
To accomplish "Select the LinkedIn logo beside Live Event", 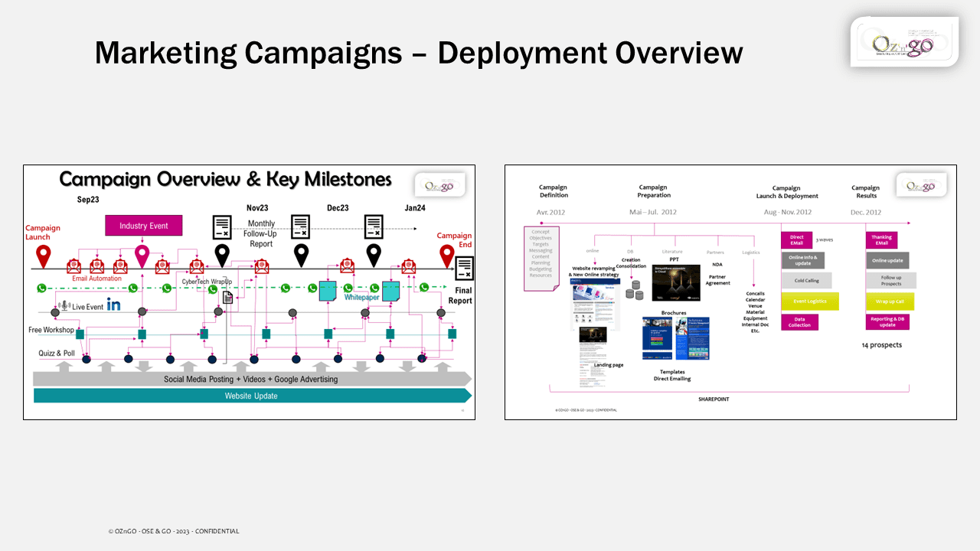I will (x=114, y=305).
